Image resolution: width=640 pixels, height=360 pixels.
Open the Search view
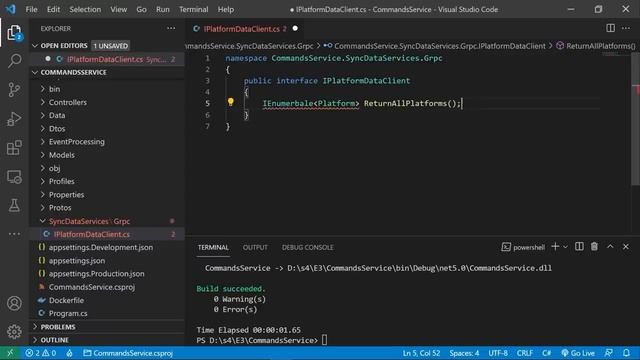[14, 61]
